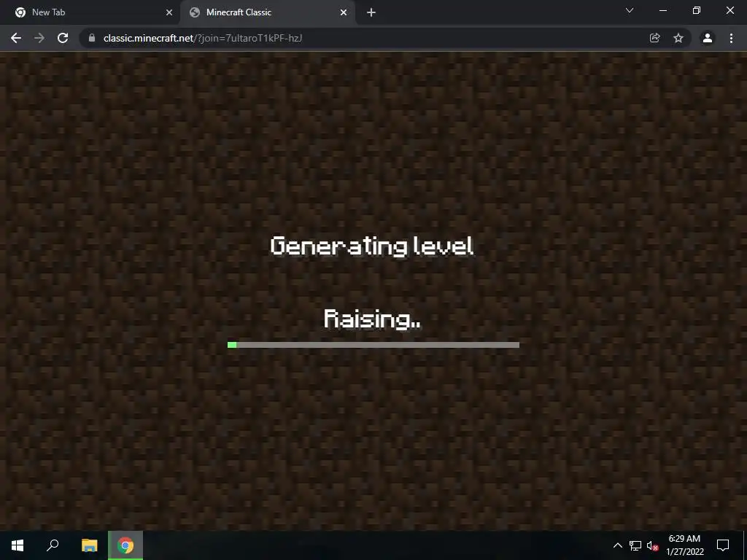Viewport: 747px width, 560px height.
Task: Minimize the Chrome window
Action: [663, 10]
